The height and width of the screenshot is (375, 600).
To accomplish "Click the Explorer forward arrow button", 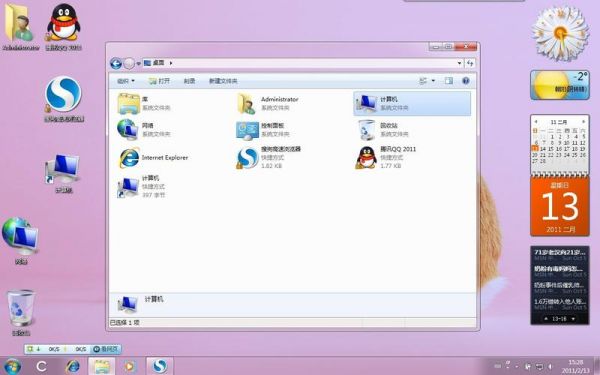I will [129, 63].
